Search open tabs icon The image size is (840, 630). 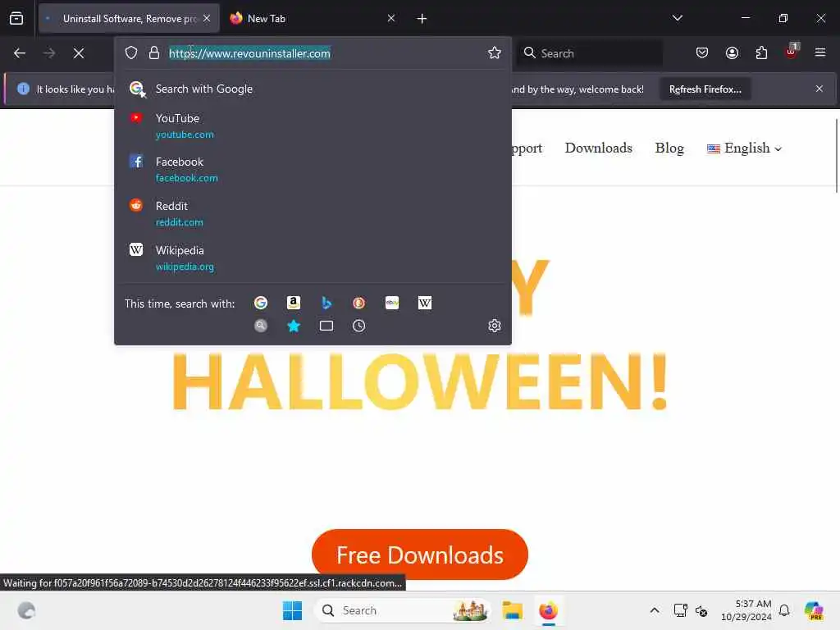[x=326, y=326]
